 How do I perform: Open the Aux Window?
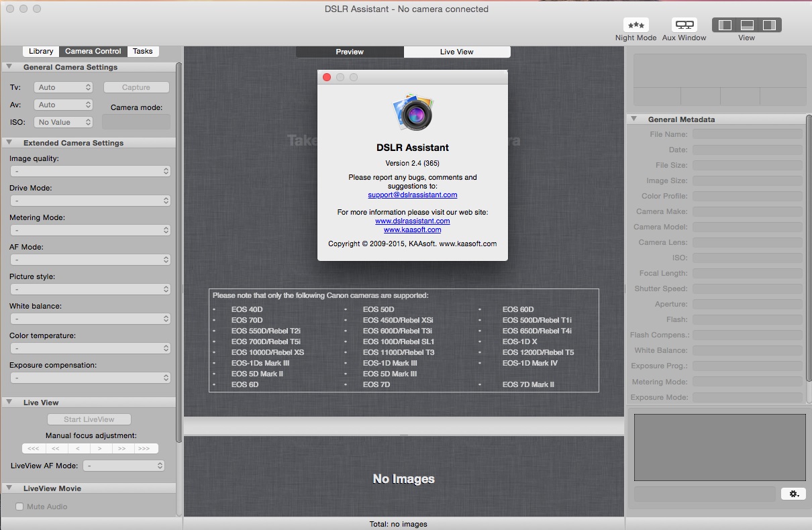click(x=684, y=25)
